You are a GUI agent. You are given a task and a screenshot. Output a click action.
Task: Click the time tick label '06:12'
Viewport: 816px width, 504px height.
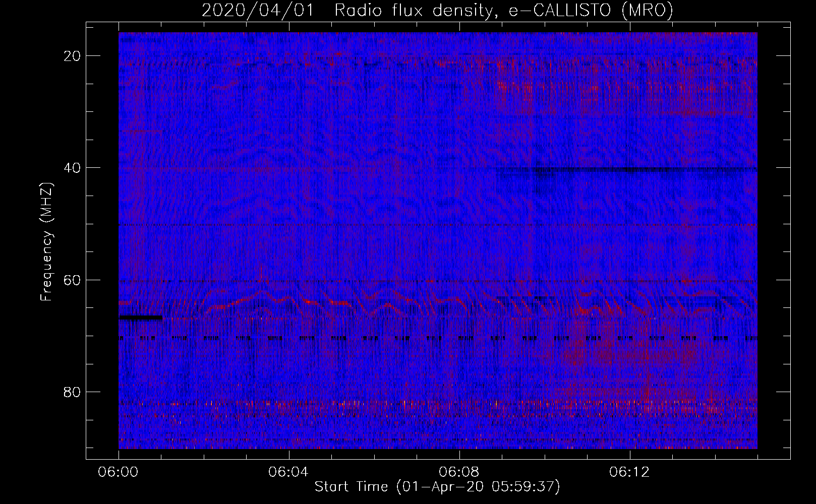pyautogui.click(x=629, y=472)
